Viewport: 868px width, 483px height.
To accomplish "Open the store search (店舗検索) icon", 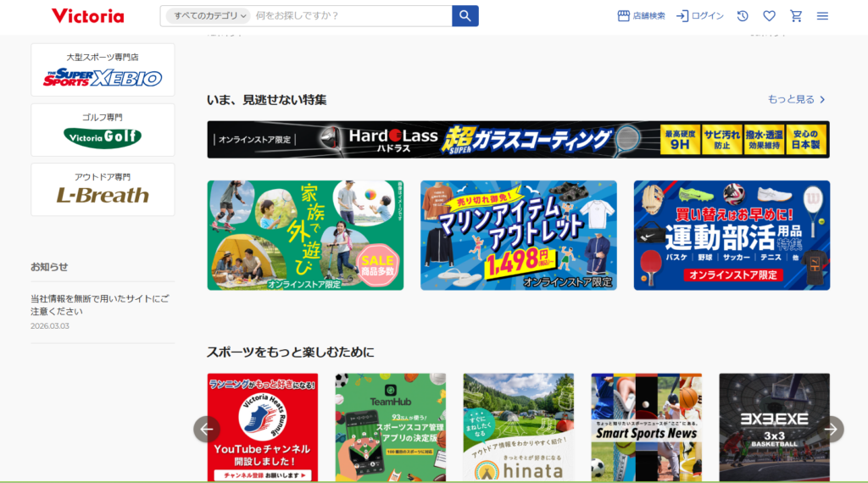I will 641,16.
